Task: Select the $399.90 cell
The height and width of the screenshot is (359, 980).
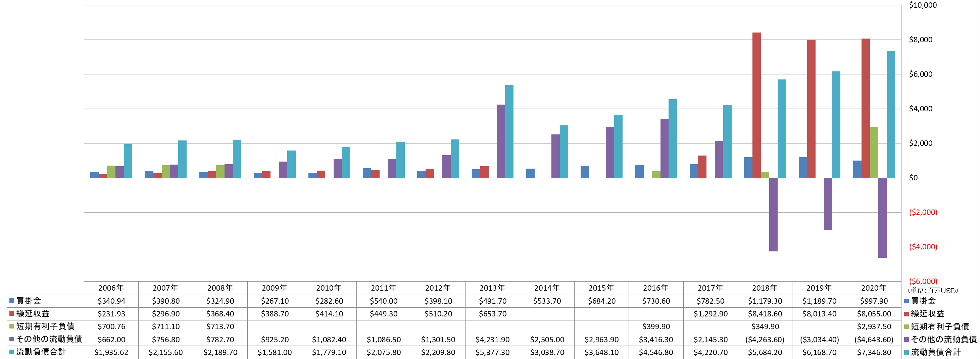Action: point(656,326)
